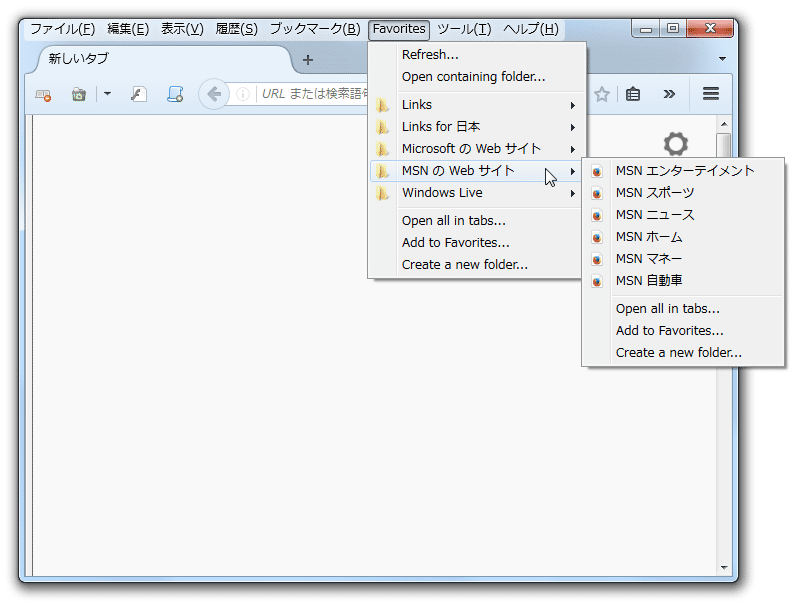794x604 pixels.
Task: Click Microsoft の Web サイト folder icon
Action: tap(383, 149)
